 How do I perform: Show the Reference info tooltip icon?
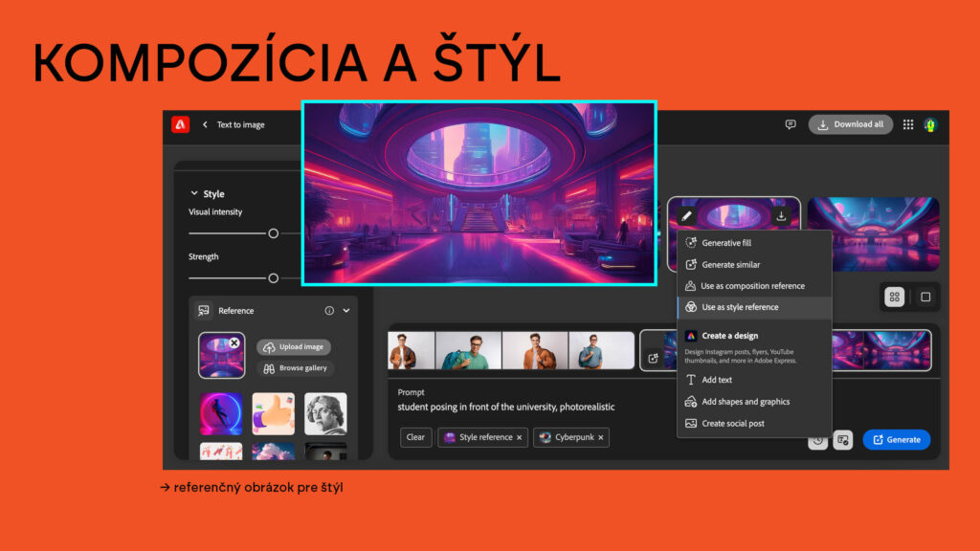(x=329, y=311)
